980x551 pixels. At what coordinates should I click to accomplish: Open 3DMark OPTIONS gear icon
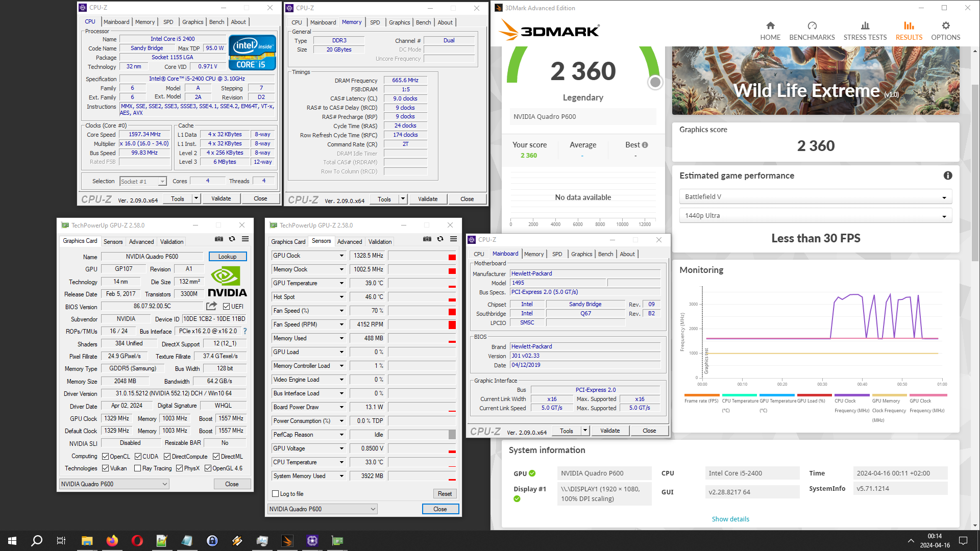(946, 26)
